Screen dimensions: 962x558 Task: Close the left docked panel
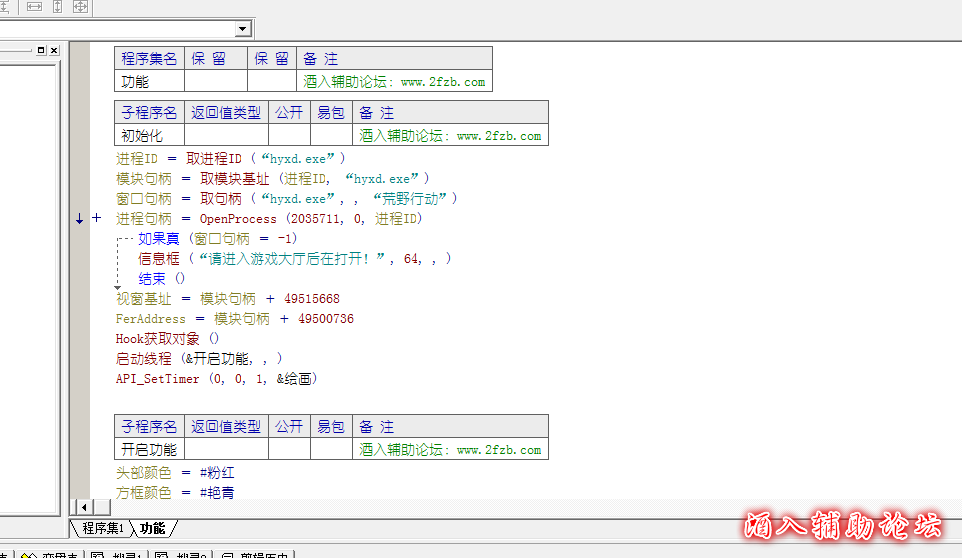pyautogui.click(x=54, y=50)
